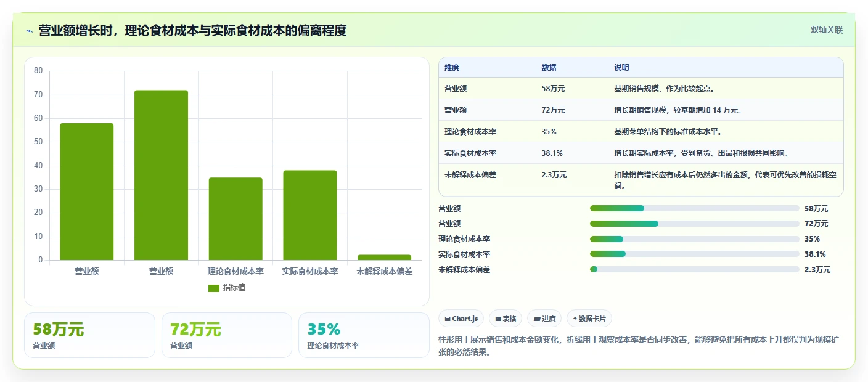Click the 进度 chip
The image size is (868, 382).
pos(544,319)
